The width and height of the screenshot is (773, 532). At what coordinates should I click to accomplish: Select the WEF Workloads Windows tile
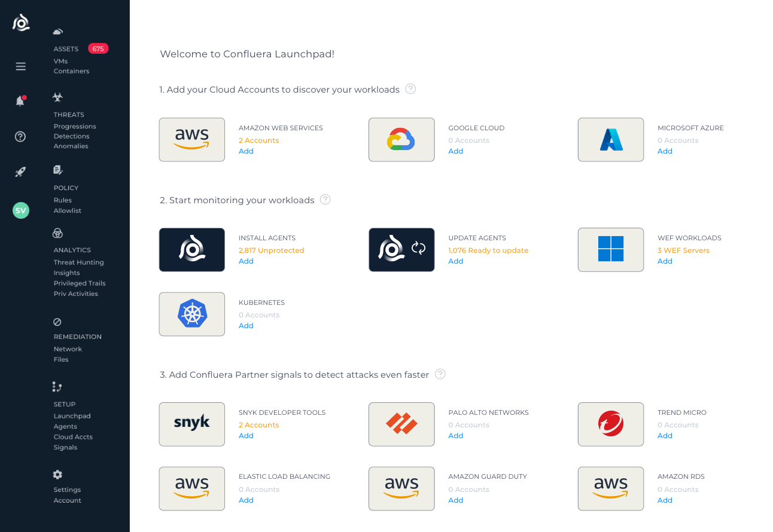(x=611, y=250)
